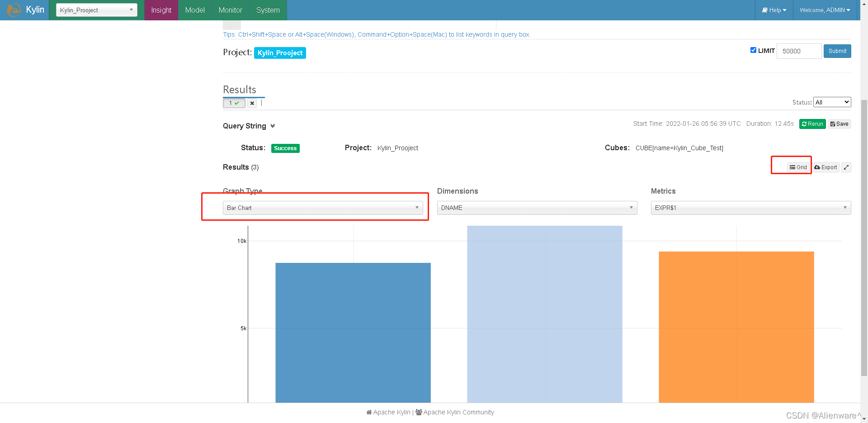868x423 pixels.
Task: Click the keyboard shortcut Tips text
Action: [x=377, y=34]
